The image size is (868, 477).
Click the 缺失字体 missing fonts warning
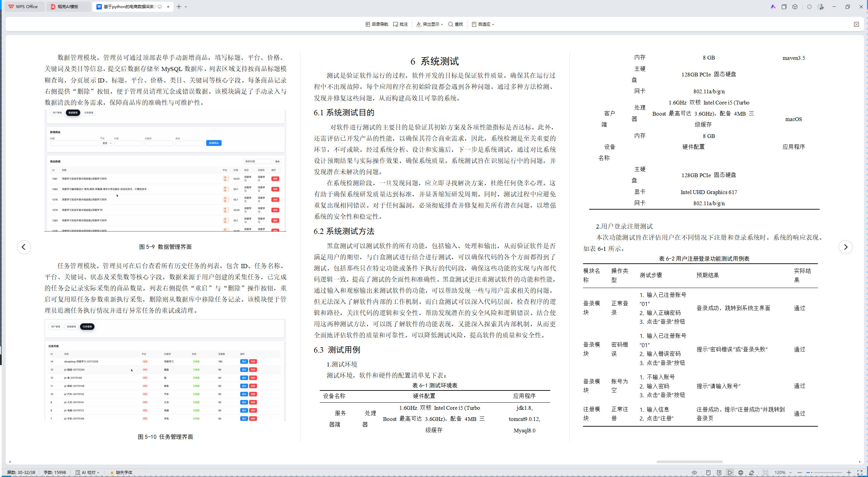coord(121,472)
